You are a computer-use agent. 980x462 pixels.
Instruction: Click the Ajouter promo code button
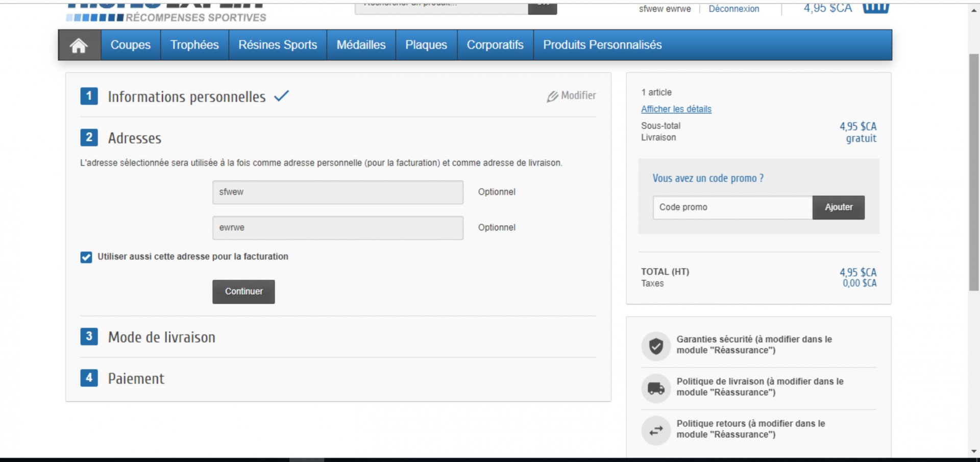click(839, 207)
